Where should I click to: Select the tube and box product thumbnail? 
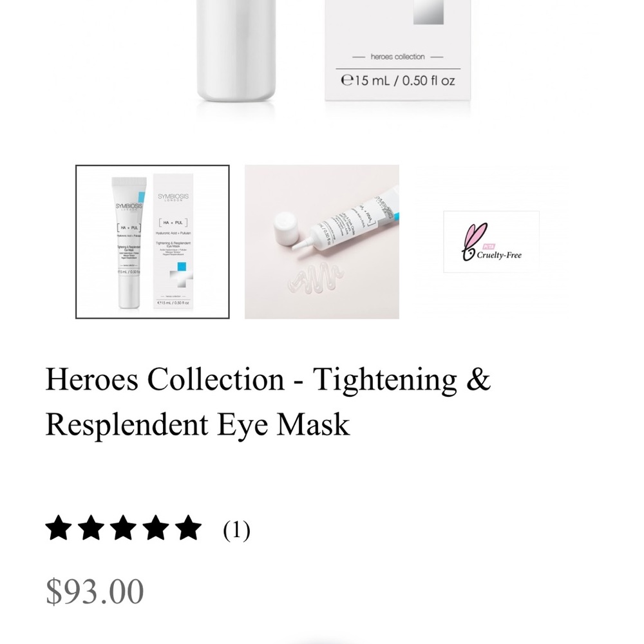153,241
